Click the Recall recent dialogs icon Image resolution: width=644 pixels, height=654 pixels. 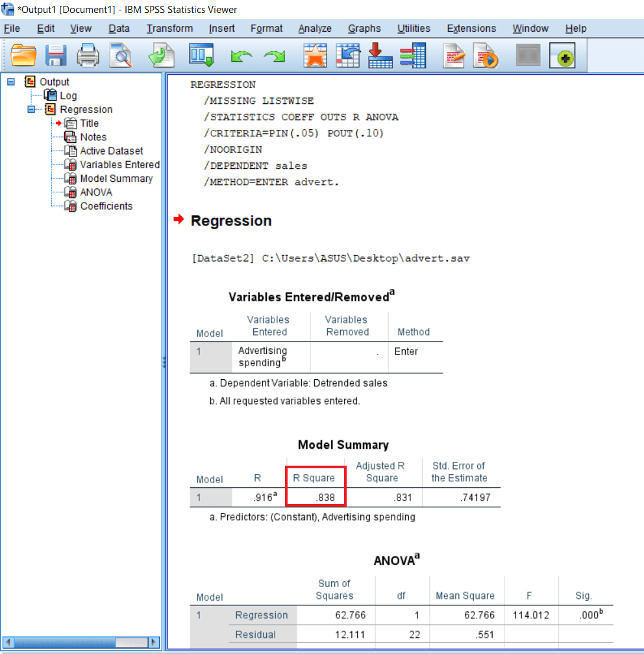[x=202, y=55]
